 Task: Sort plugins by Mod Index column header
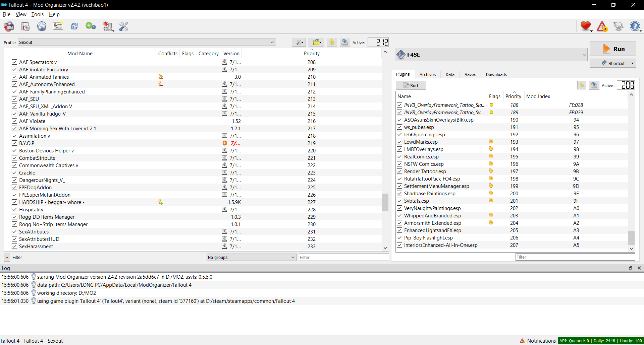(x=576, y=96)
